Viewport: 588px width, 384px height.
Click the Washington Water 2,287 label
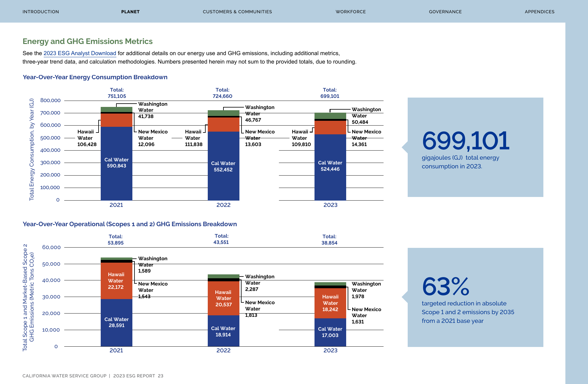pos(260,283)
